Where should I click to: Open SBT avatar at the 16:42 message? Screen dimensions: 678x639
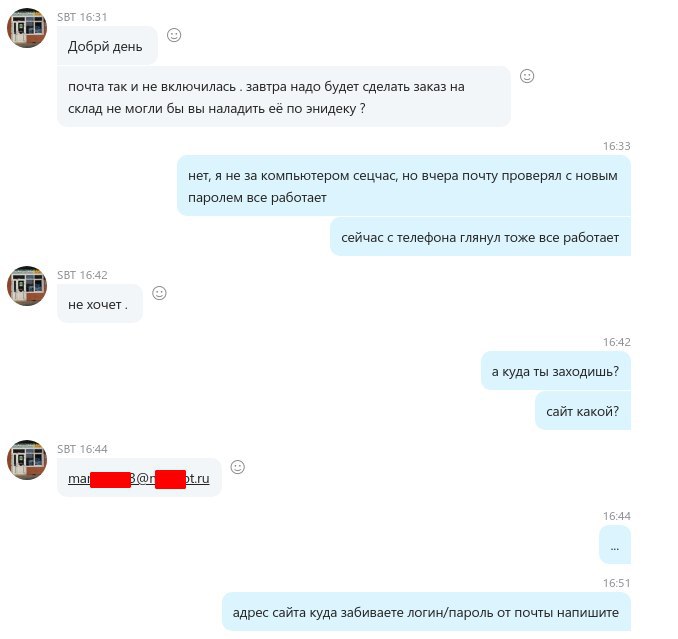(27, 286)
